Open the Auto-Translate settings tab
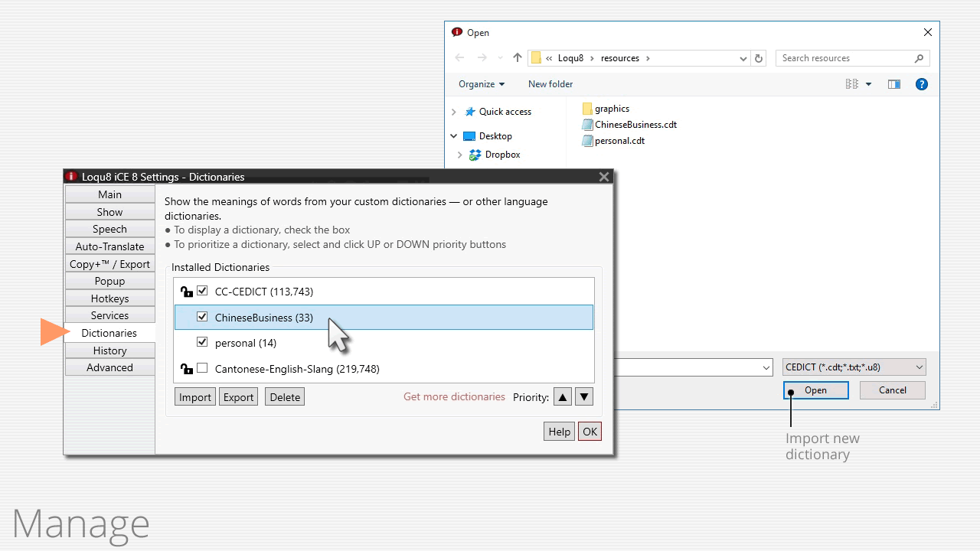The width and height of the screenshot is (980, 551). 109,246
